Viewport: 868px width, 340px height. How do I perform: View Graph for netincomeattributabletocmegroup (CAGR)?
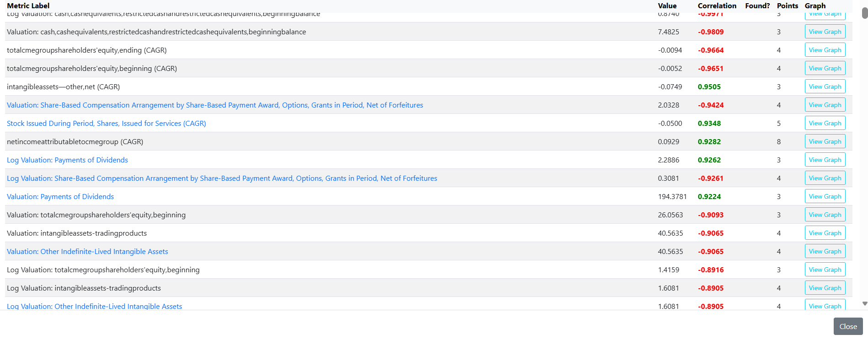click(825, 141)
